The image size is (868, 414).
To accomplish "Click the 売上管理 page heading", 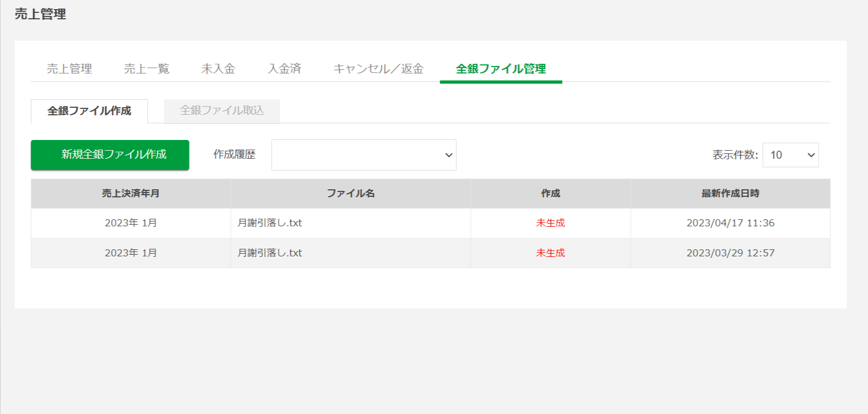I will pyautogui.click(x=40, y=14).
